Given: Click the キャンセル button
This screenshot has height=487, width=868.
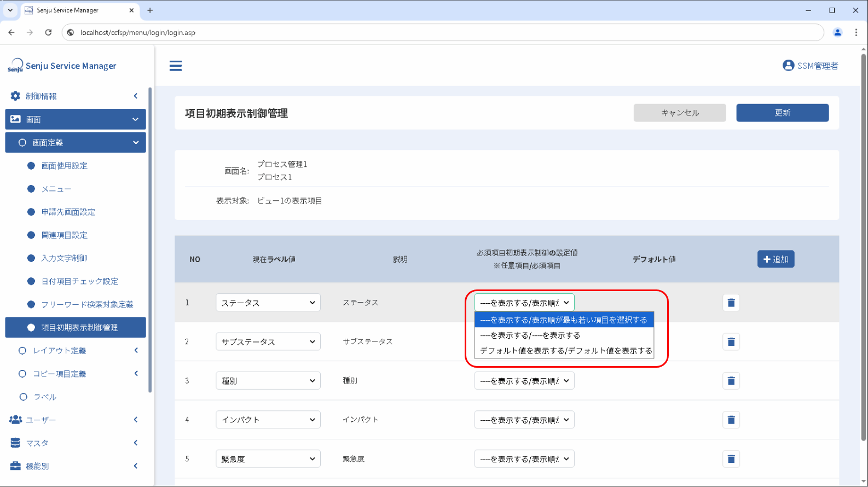Looking at the screenshot, I should (680, 113).
